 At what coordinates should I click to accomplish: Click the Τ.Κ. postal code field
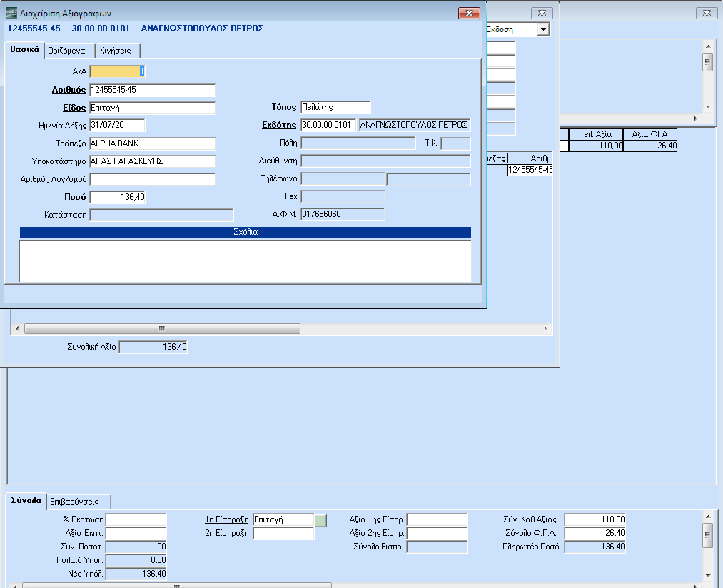tap(455, 143)
